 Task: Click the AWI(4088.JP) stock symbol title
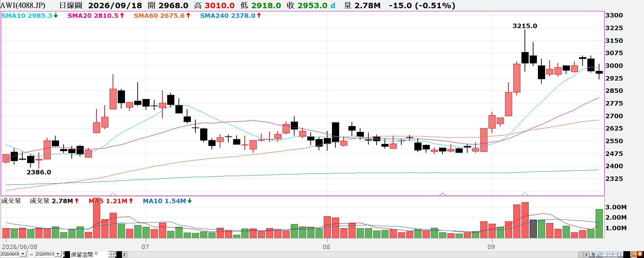point(23,5)
